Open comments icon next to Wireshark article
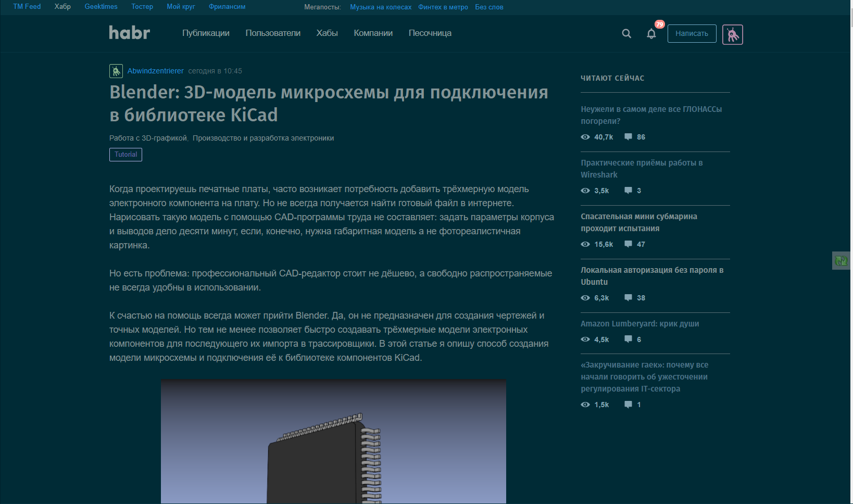This screenshot has height=504, width=853. 628,191
